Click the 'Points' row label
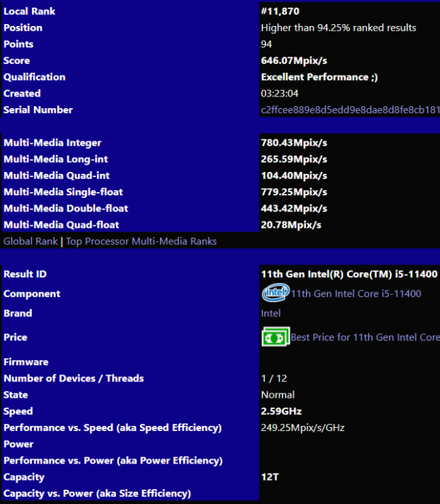 18,44
